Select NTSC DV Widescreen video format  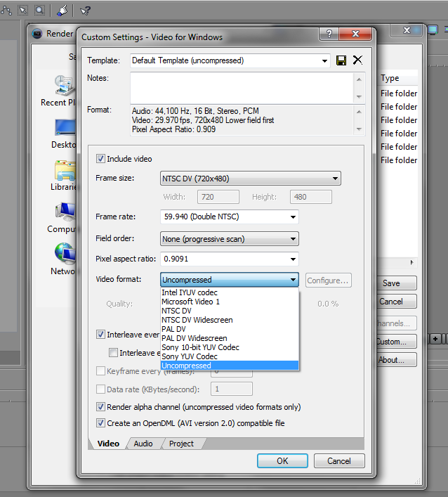pos(197,320)
